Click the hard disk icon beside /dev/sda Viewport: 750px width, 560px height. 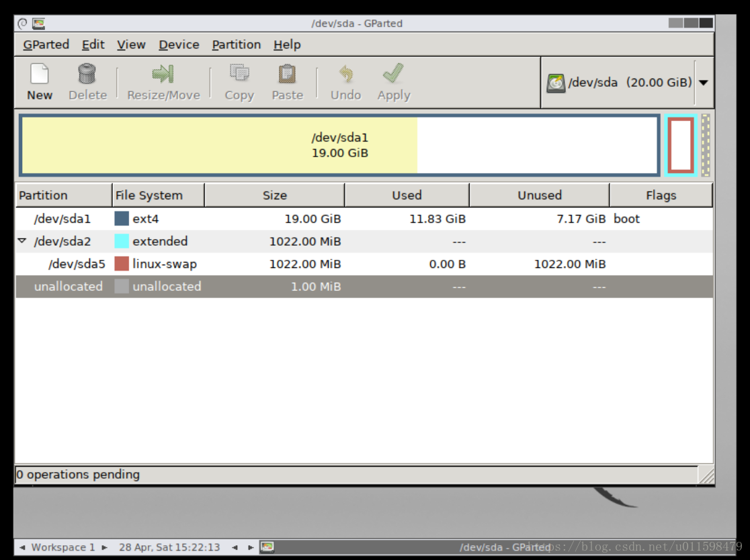pyautogui.click(x=556, y=83)
